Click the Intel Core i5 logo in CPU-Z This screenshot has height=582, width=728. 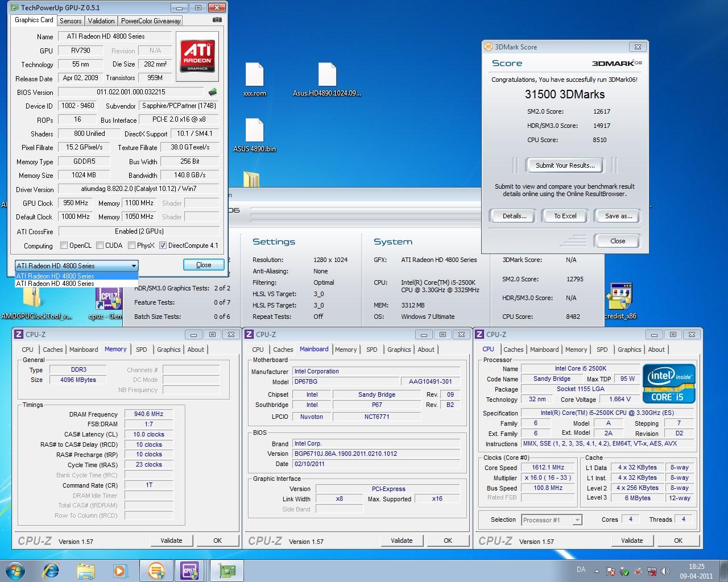coord(669,384)
